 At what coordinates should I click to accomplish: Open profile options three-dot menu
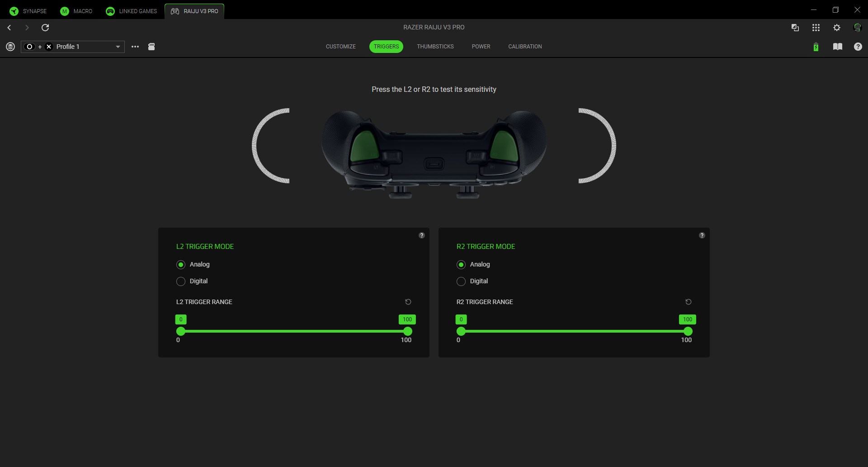coord(135,47)
